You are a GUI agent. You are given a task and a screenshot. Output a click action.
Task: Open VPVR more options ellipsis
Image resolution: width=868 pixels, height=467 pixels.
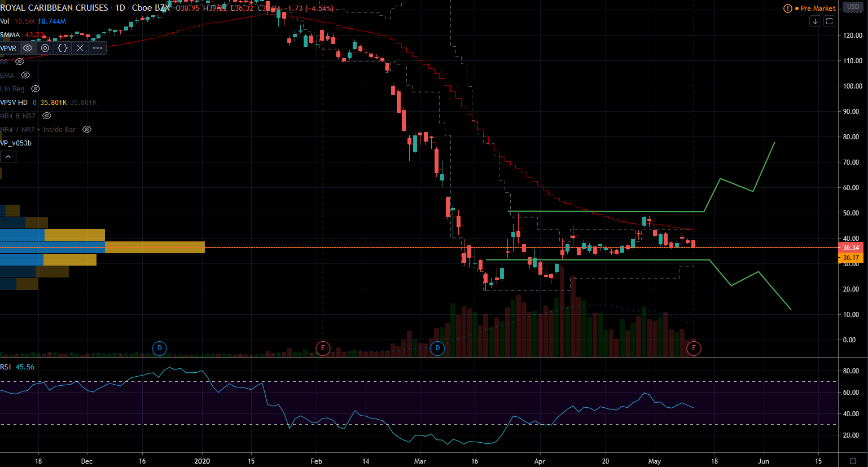(x=98, y=48)
